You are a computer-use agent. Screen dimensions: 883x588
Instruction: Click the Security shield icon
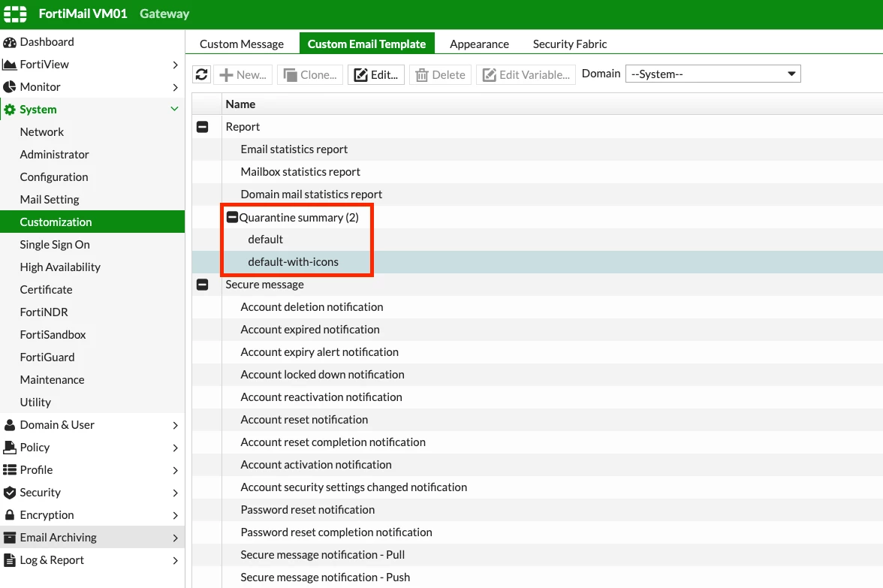pos(10,493)
